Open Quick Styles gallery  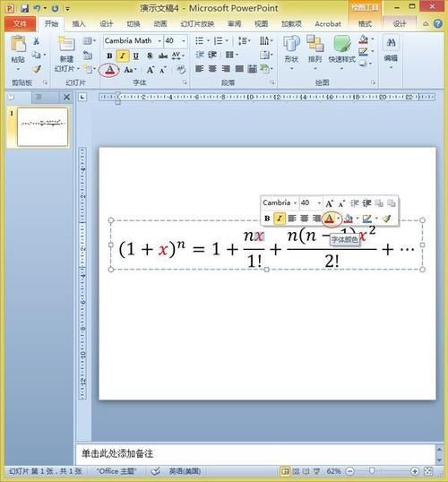click(342, 44)
